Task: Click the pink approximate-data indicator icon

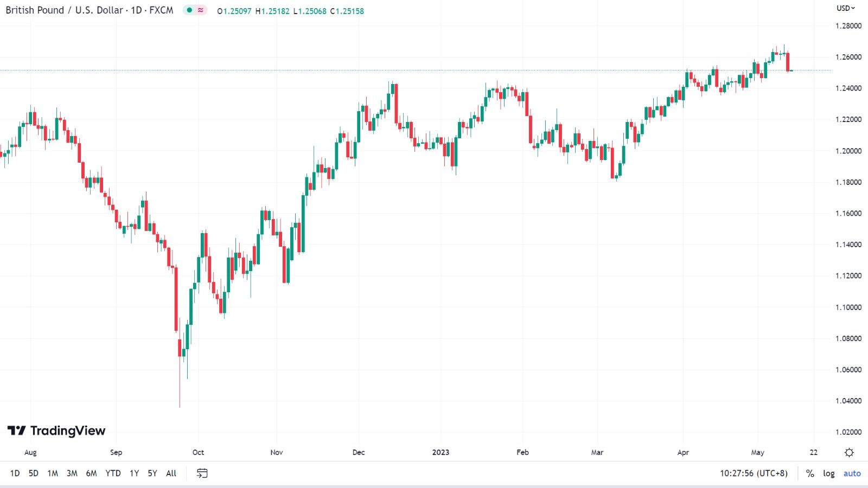Action: pos(201,10)
